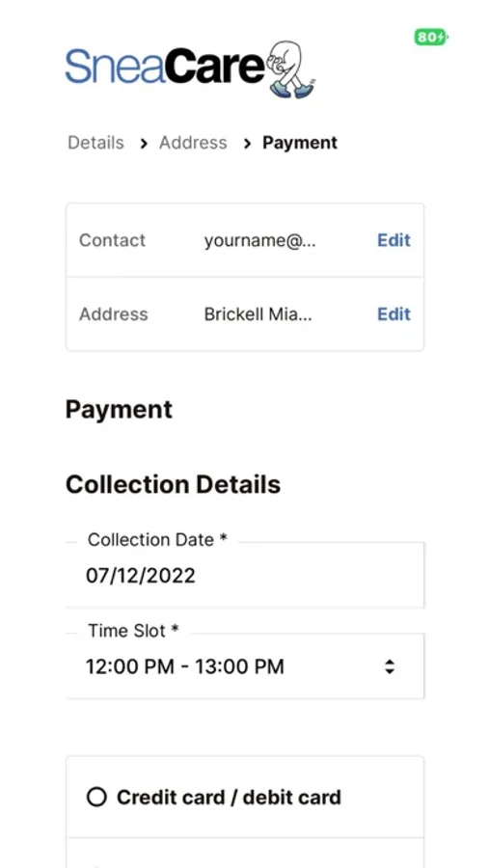
Task: Expand the 12:00 PM - 13:00 PM selector
Action: [x=245, y=666]
